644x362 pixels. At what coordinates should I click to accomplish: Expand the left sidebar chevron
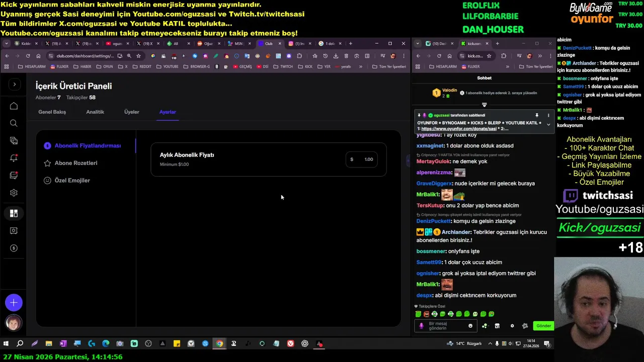(x=14, y=84)
